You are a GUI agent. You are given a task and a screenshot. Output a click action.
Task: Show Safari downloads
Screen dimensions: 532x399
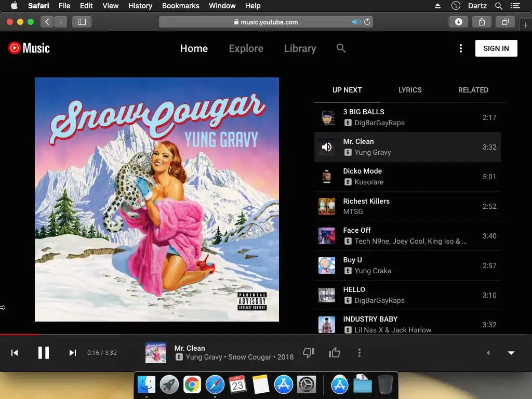coord(458,22)
